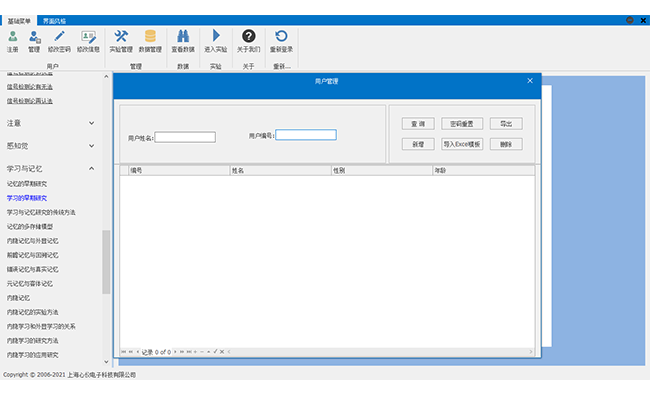Screen dimensions: 650x395
Task: Click the 查询 search button
Action: click(418, 124)
